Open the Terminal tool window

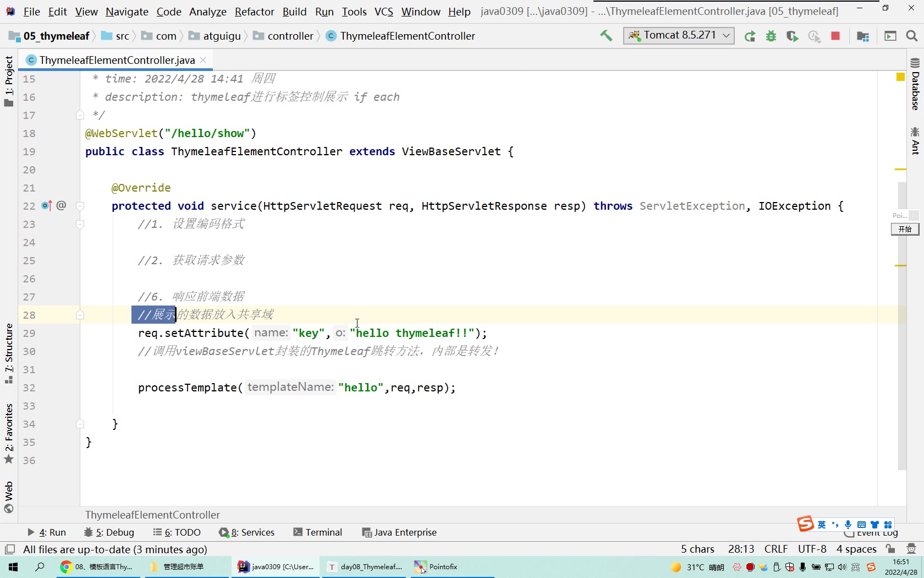pos(318,532)
